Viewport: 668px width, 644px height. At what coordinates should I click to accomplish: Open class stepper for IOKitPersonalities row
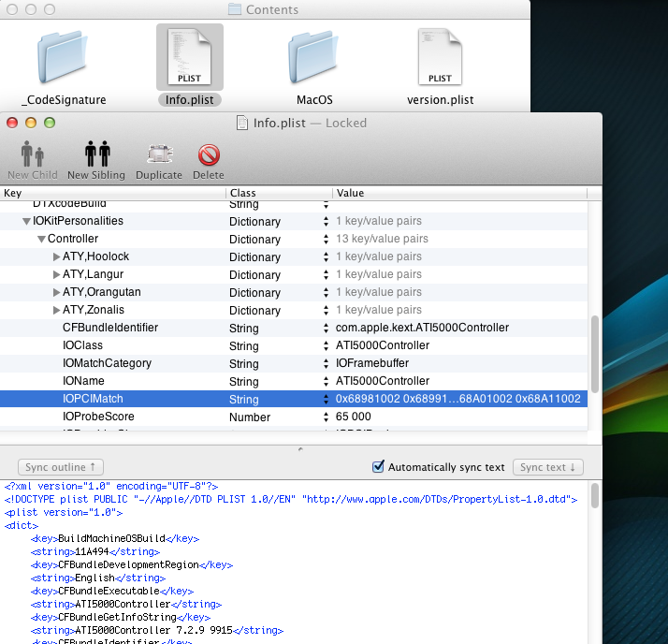pos(326,221)
